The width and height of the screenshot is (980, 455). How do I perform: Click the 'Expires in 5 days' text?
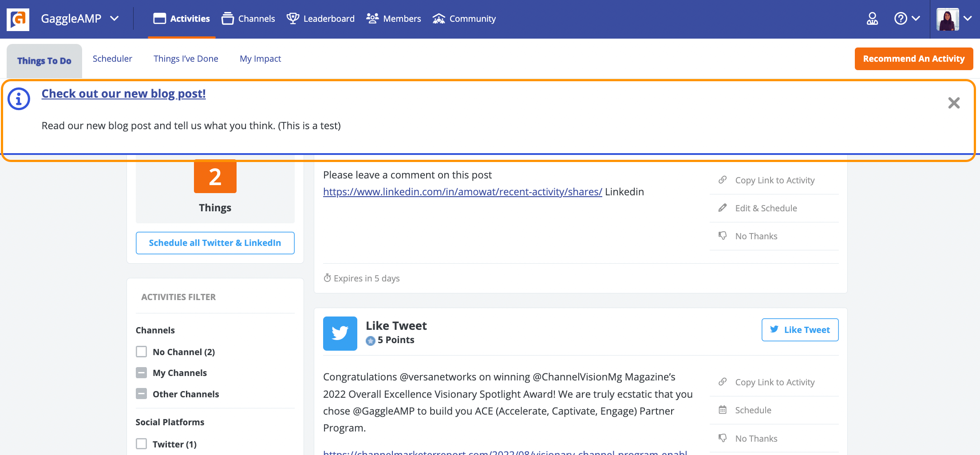coord(367,278)
